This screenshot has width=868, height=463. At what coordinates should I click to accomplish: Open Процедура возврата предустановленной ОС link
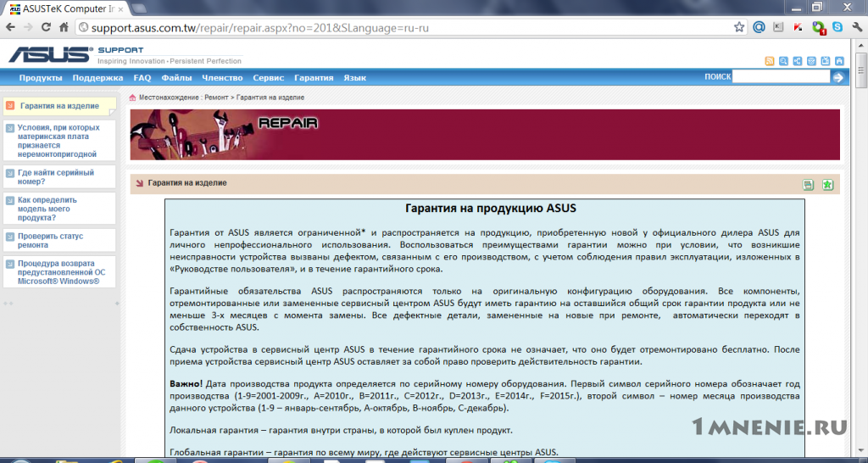60,272
